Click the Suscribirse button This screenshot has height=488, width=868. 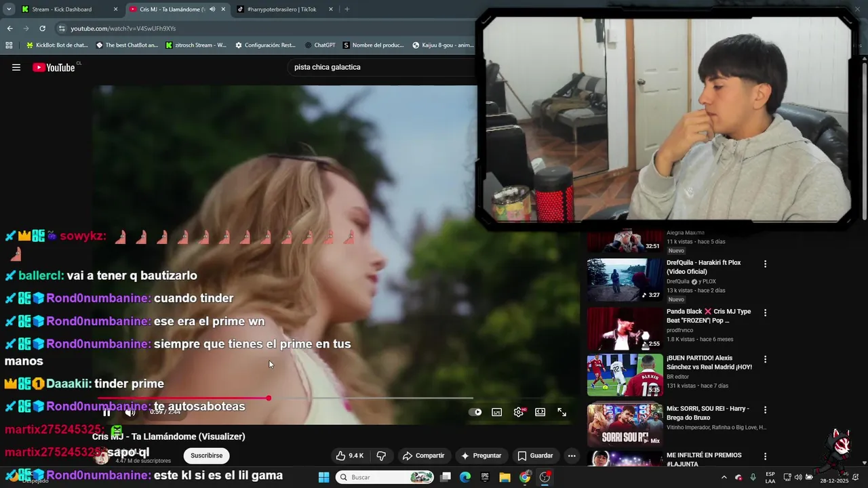pyautogui.click(x=206, y=455)
